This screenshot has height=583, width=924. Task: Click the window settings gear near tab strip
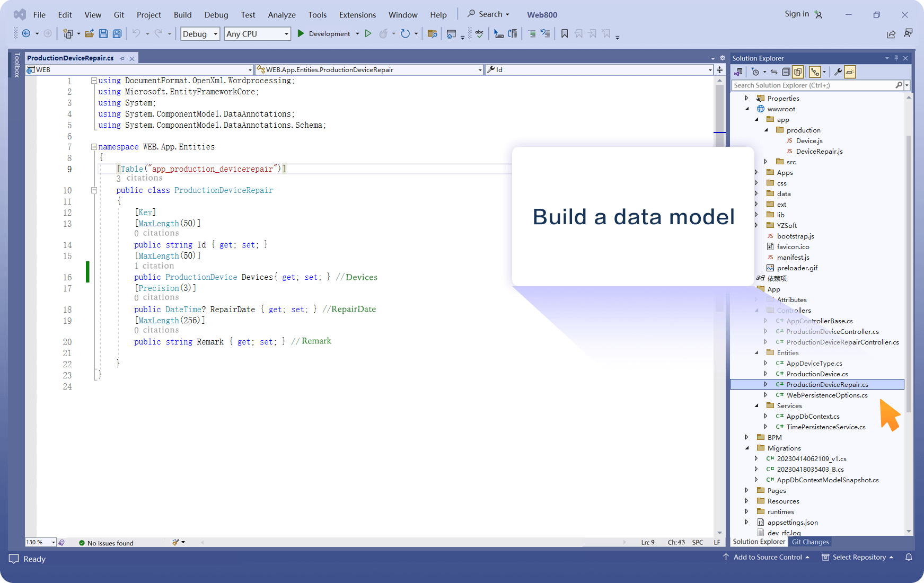722,58
